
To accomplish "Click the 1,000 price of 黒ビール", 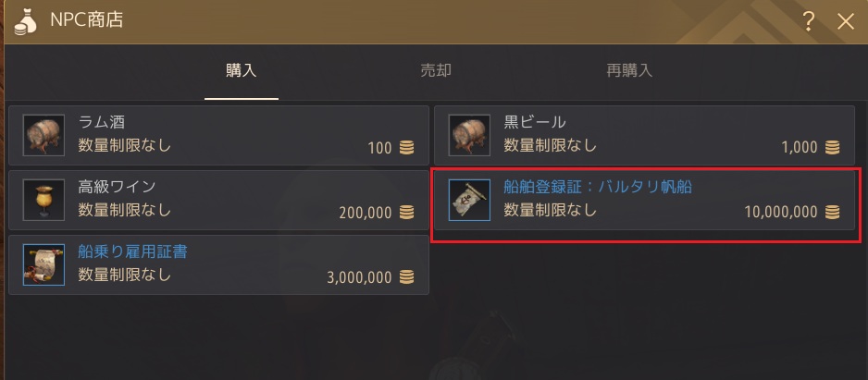I will 800,147.
